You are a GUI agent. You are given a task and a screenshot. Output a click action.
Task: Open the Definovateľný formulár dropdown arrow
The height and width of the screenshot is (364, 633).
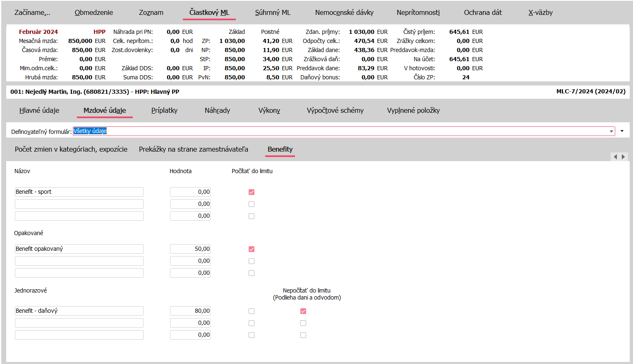pos(611,131)
